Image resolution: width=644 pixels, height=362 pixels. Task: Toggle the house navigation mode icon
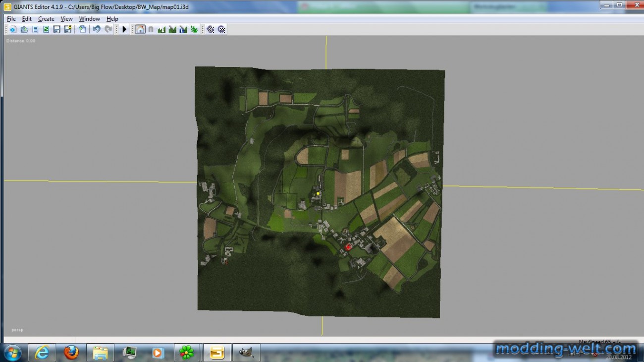(140, 29)
